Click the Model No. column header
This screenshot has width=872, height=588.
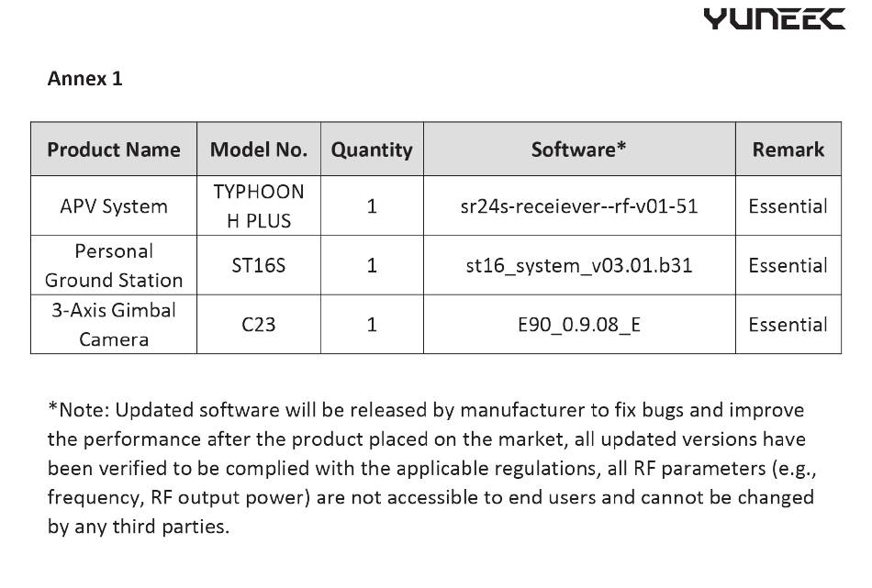259,149
